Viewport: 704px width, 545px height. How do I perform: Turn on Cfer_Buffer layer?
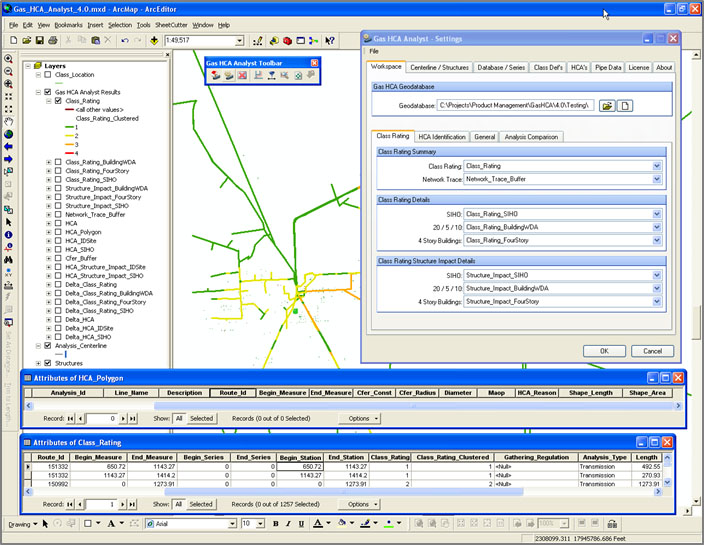[x=58, y=258]
